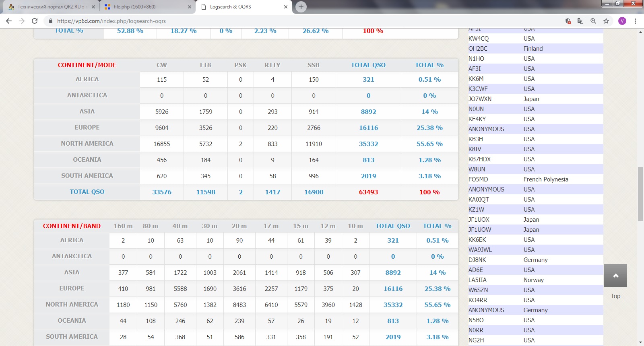
Task: Open the Chrome three-dot menu
Action: (636, 21)
